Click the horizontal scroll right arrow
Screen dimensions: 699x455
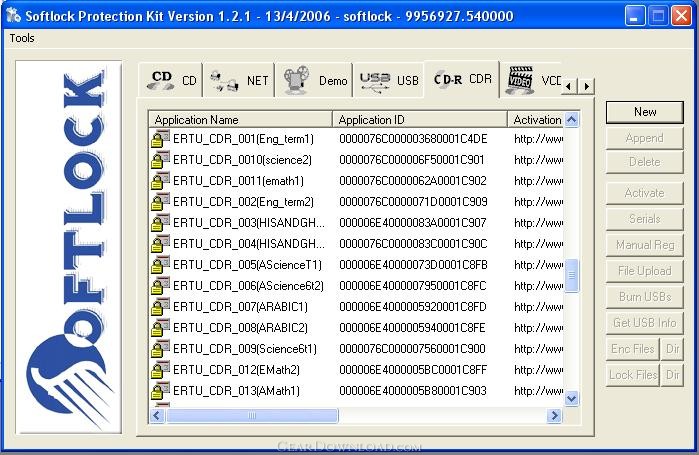554,416
